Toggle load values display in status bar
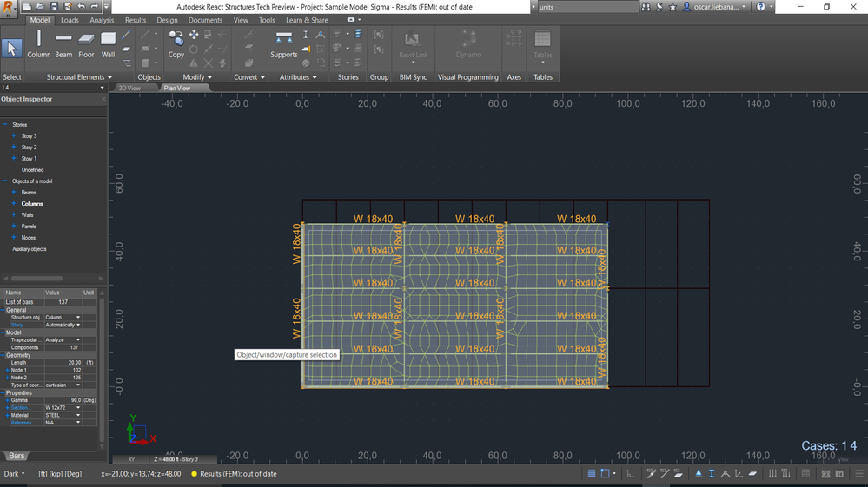 click(x=785, y=474)
